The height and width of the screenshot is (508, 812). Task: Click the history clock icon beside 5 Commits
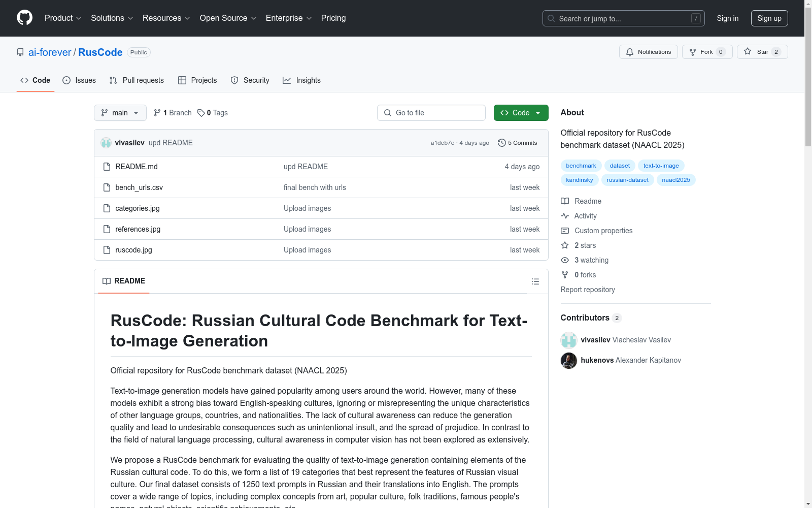pos(502,143)
